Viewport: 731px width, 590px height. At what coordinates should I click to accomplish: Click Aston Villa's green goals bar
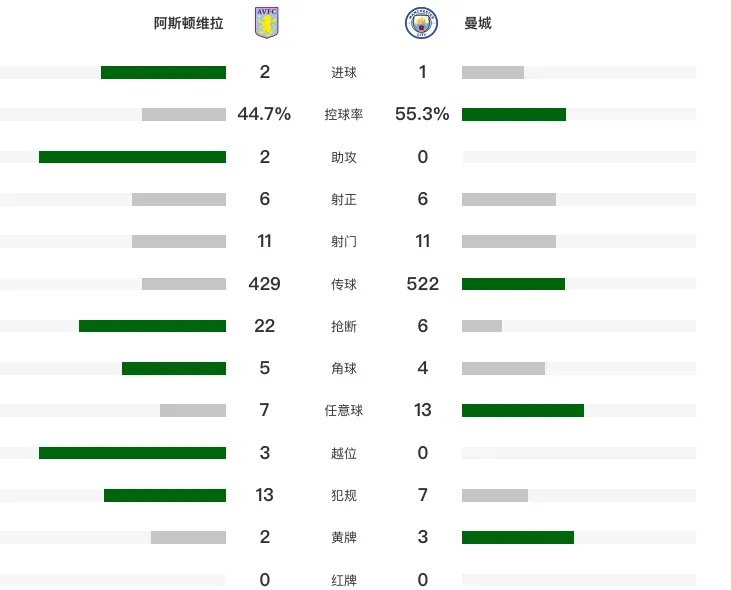(x=164, y=72)
